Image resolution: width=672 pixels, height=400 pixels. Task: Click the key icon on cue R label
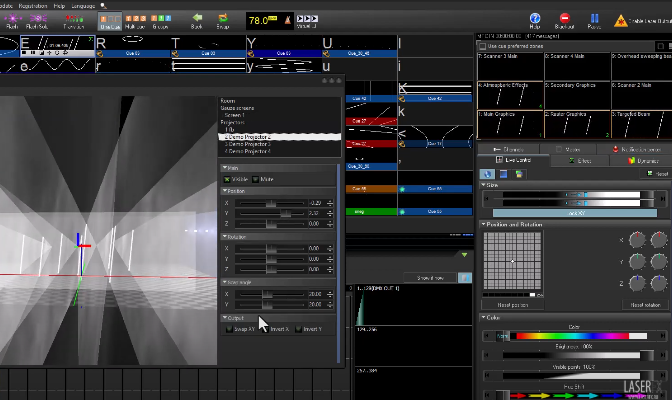100,54
